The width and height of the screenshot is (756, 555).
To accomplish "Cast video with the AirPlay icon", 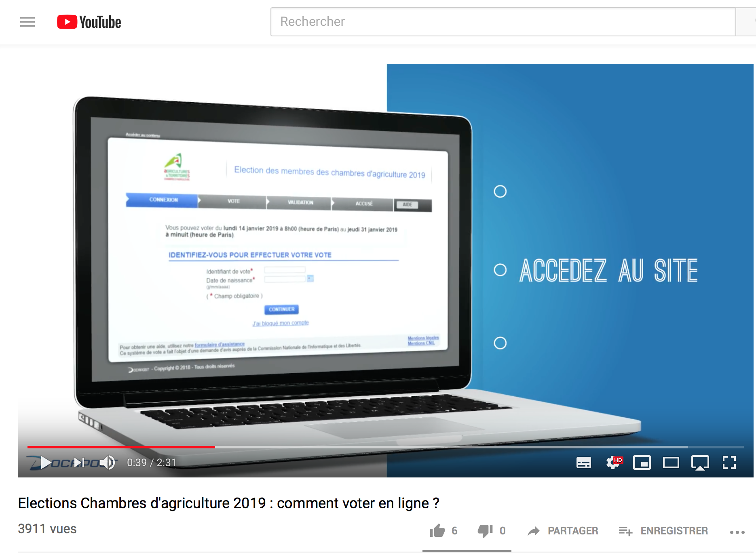I will [x=700, y=463].
